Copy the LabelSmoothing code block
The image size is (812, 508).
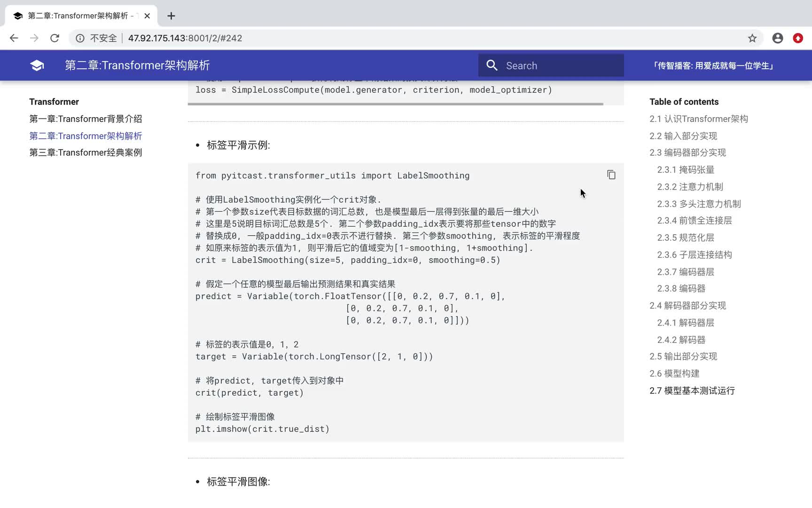611,175
